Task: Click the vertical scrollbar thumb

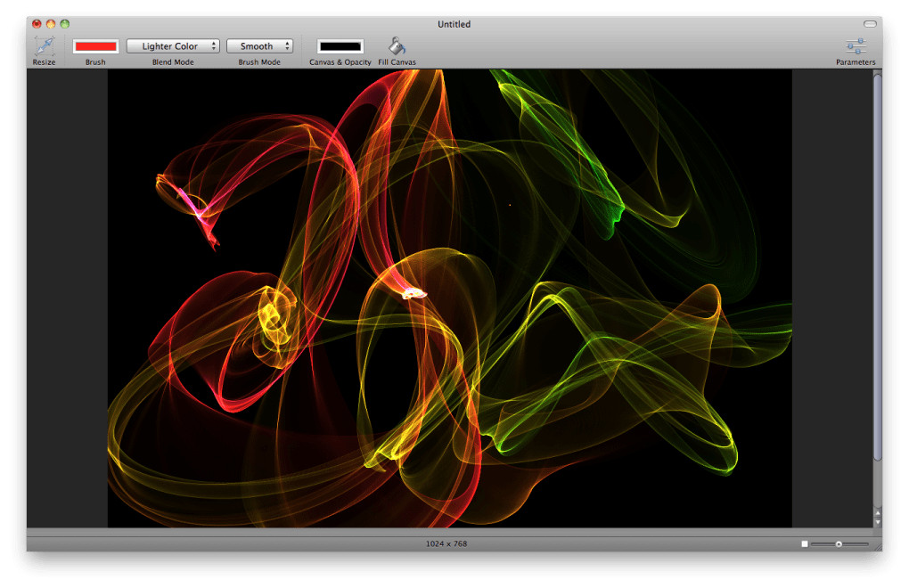Action: coord(878,266)
